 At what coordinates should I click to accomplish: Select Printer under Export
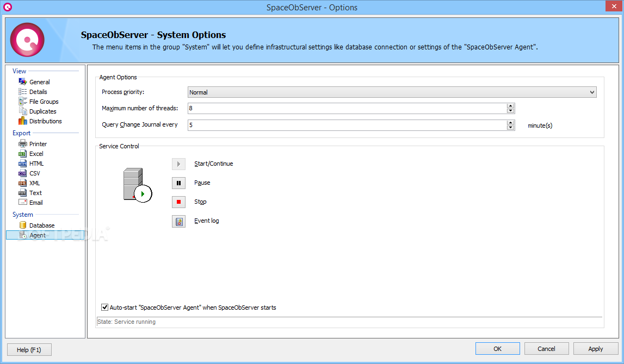coord(38,144)
